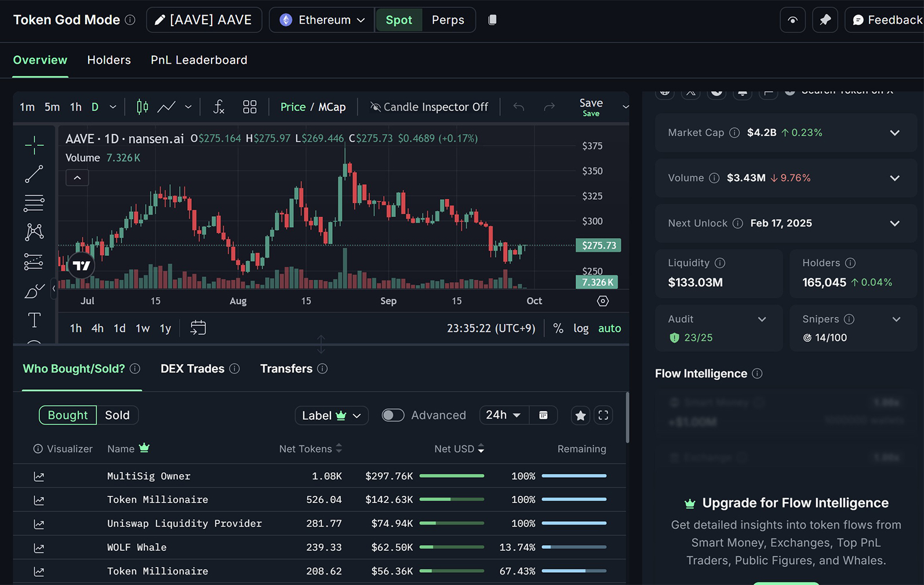Viewport: 924px width, 585px height.
Task: Select the trend line drawing tool
Action: click(x=34, y=174)
